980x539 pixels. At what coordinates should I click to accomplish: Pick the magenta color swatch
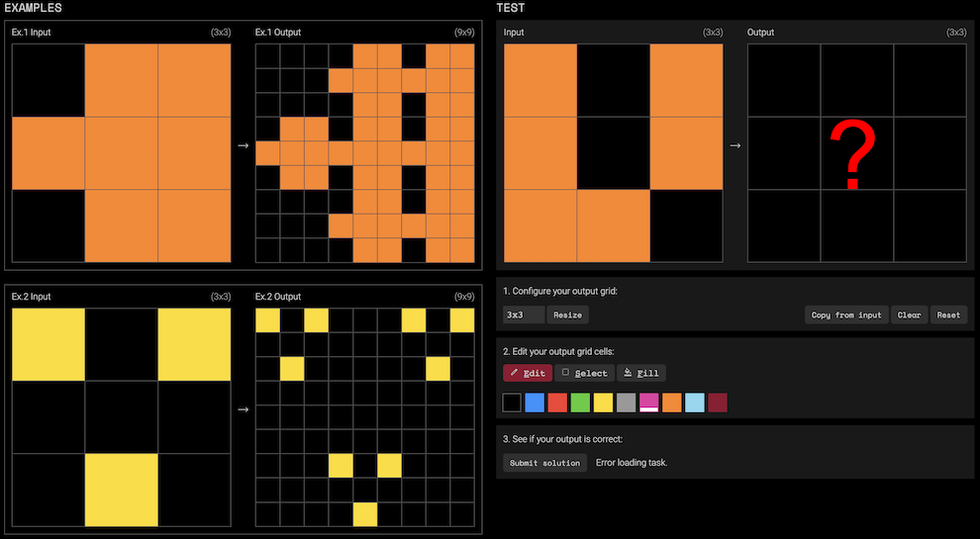[648, 403]
